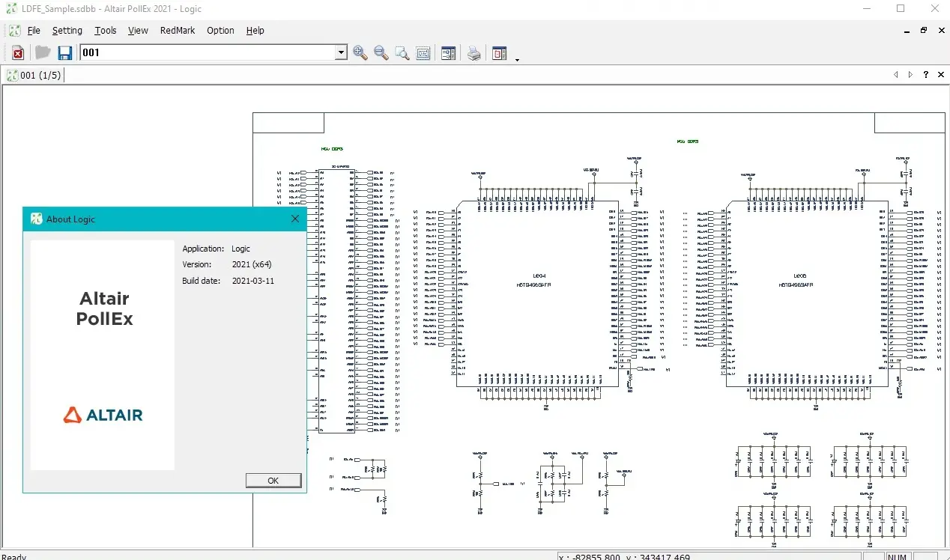Click the About Logic title bar icon
The height and width of the screenshot is (560, 950).
(x=36, y=219)
